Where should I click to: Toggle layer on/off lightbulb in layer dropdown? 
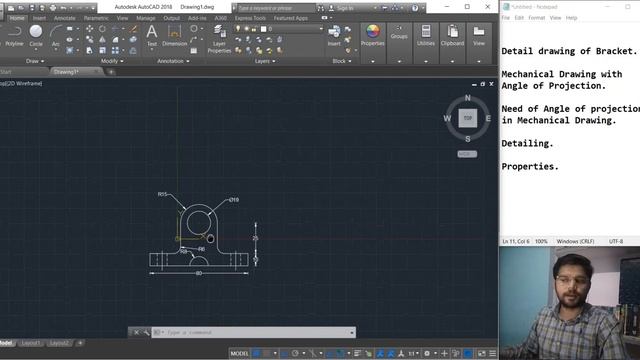pos(238,29)
